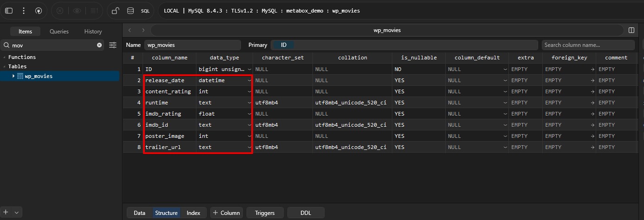Open column_default dropdown for ID row

tap(505, 69)
